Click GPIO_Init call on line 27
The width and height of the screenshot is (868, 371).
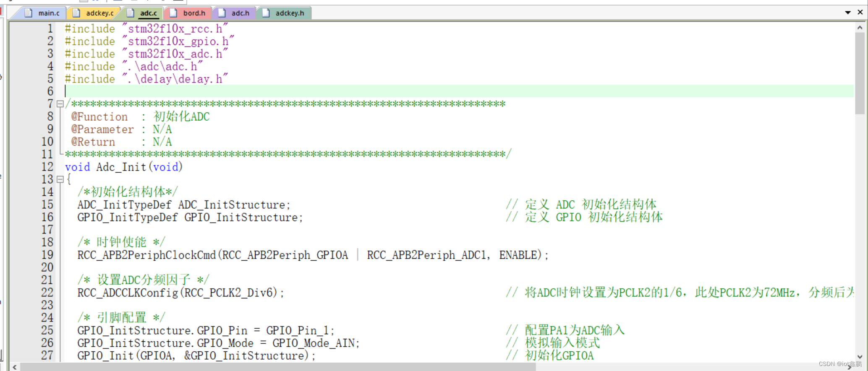click(x=105, y=355)
